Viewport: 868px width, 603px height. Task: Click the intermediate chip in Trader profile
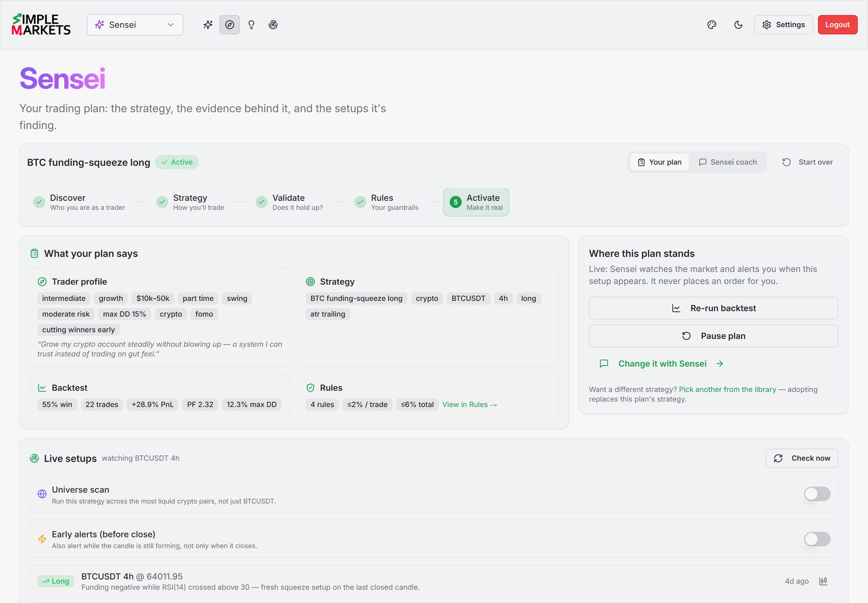[64, 299]
